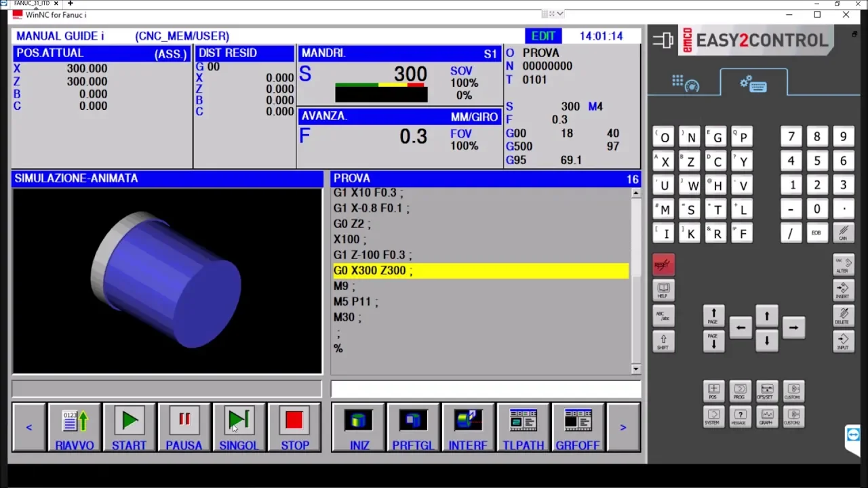The width and height of the screenshot is (868, 488).
Task: Open the INTERF interference check softkey
Action: click(468, 428)
